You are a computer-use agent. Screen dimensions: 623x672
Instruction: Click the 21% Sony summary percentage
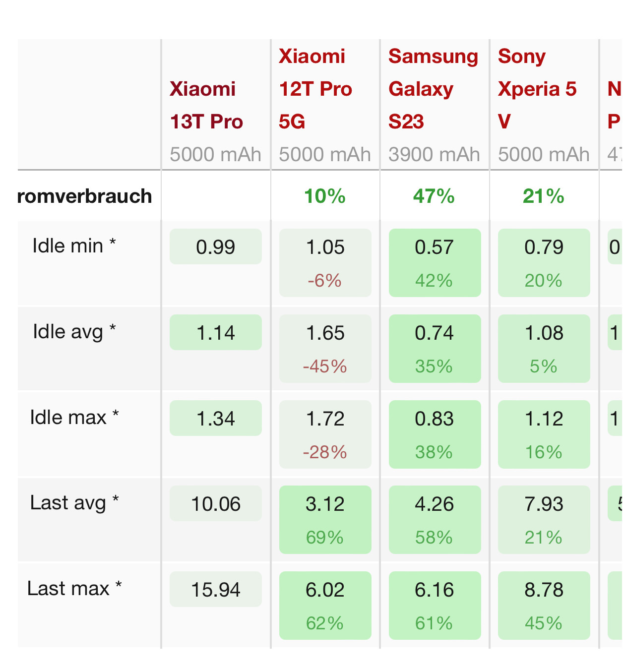[543, 196]
